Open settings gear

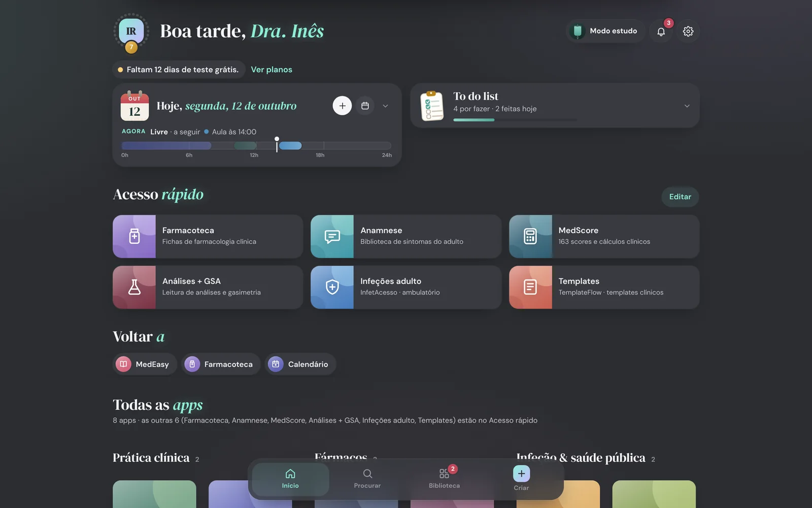tap(688, 31)
